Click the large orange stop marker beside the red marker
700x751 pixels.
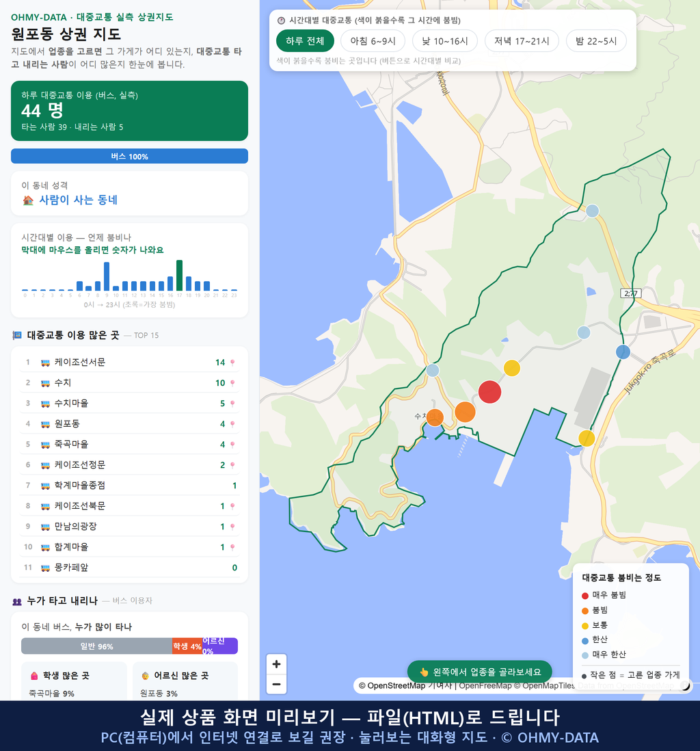[465, 412]
